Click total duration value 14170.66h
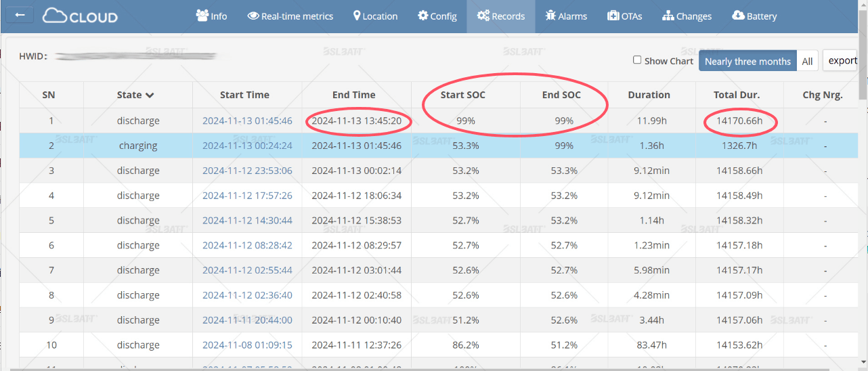Viewport: 868px width, 371px height. pos(739,121)
